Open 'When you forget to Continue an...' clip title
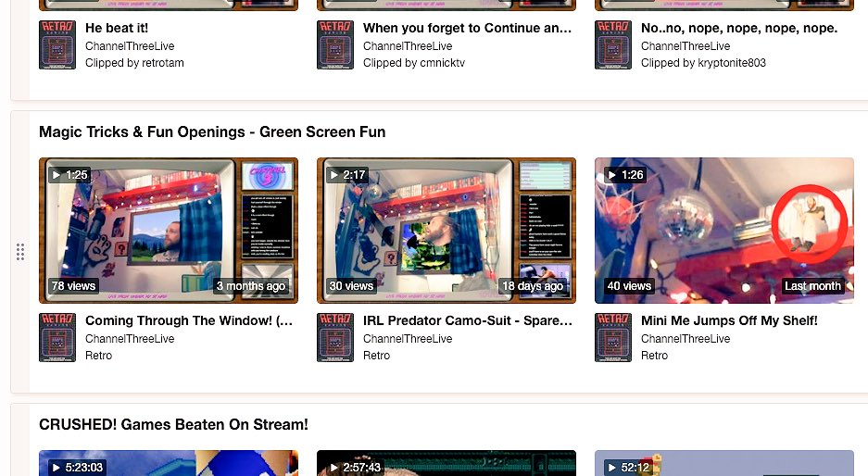This screenshot has height=476, width=868. point(467,28)
